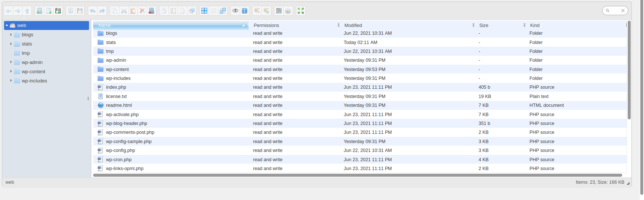644x200 pixels.
Task: Click the Edit file pencil icon
Action: click(183, 11)
